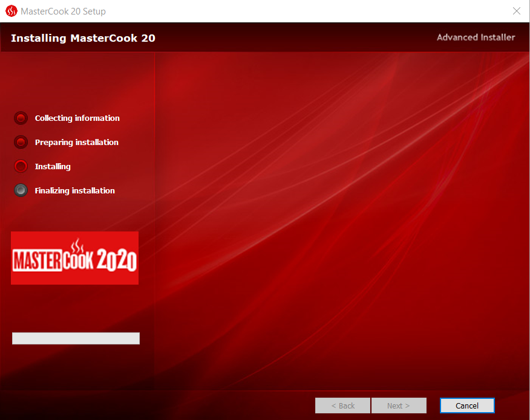Click the Installing step bullet icon
This screenshot has height=420, width=530.
pyautogui.click(x=21, y=166)
